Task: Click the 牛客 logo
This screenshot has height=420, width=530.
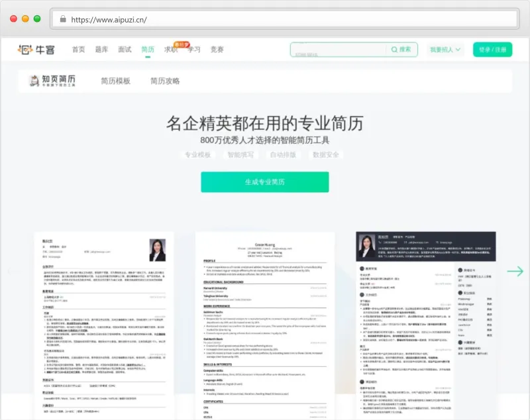Action: tap(36, 50)
